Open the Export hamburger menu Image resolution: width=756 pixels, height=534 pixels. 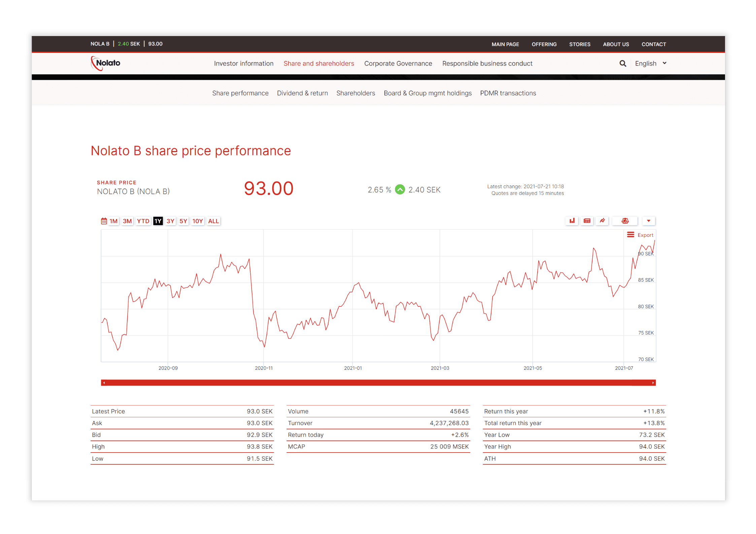click(x=630, y=235)
